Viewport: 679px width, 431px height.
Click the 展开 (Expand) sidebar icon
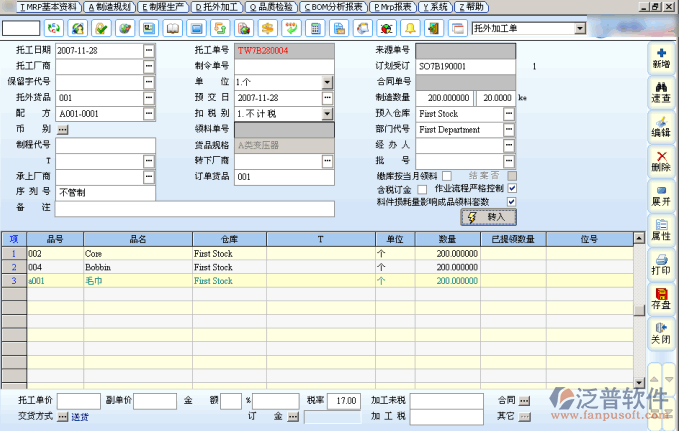click(x=660, y=194)
